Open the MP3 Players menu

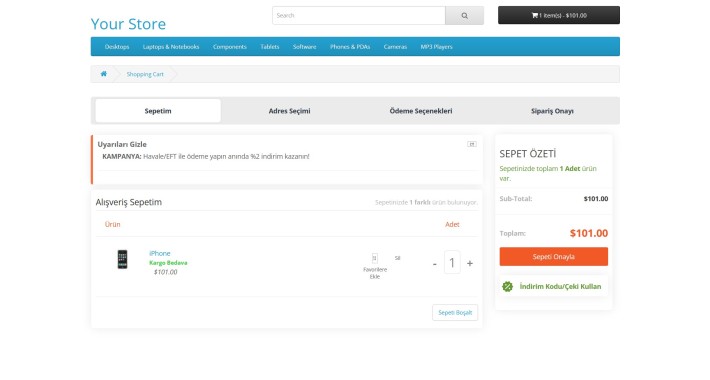pos(437,47)
